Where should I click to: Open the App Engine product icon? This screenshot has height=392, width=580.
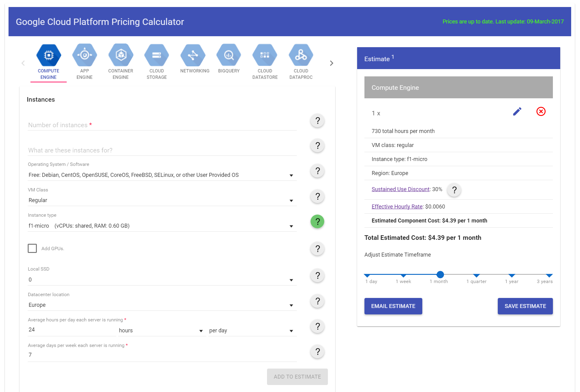[x=84, y=55]
